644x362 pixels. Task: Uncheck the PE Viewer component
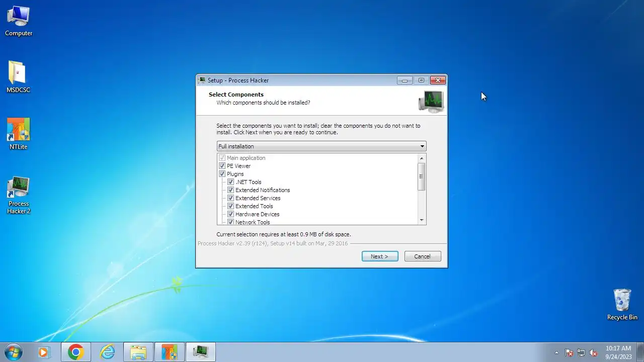(x=222, y=166)
